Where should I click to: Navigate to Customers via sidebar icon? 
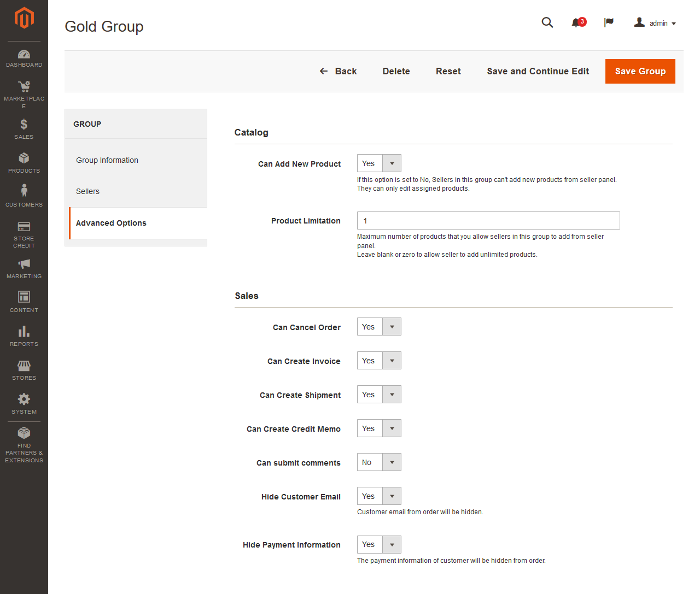click(x=24, y=195)
